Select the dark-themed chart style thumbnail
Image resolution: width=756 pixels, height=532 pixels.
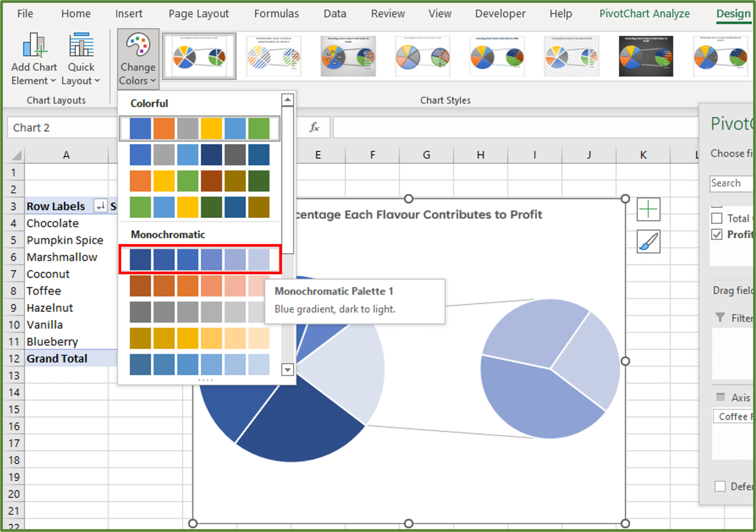click(x=646, y=56)
